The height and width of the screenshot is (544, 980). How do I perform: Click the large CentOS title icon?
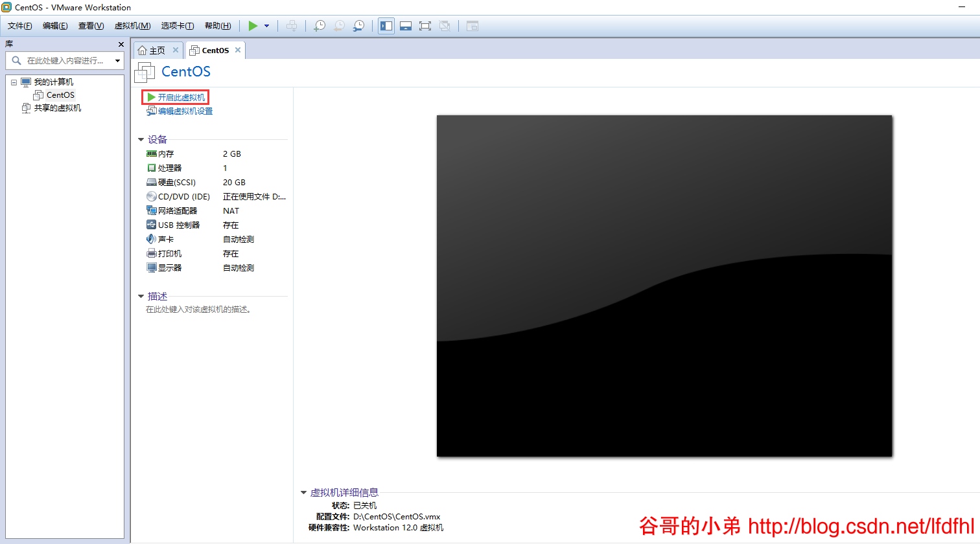pyautogui.click(x=145, y=72)
